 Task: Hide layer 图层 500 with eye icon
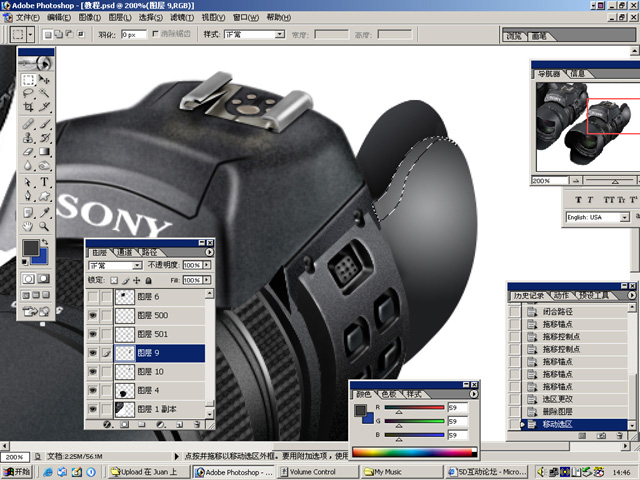(x=93, y=315)
